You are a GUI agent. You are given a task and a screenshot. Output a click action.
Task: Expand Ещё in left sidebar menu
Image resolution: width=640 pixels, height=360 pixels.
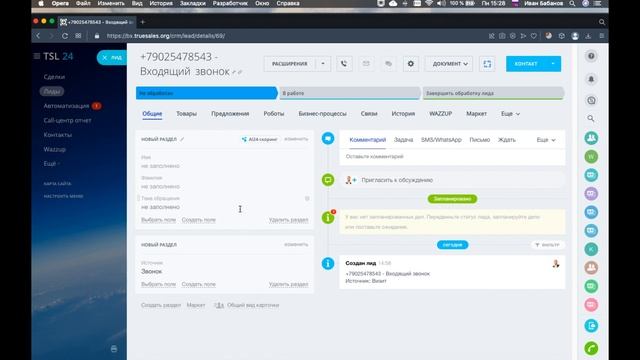point(51,164)
